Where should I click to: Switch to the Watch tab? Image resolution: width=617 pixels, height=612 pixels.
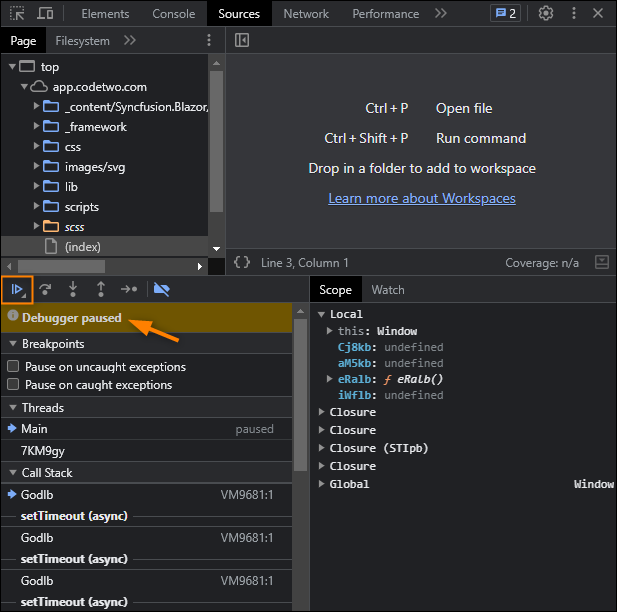[388, 290]
